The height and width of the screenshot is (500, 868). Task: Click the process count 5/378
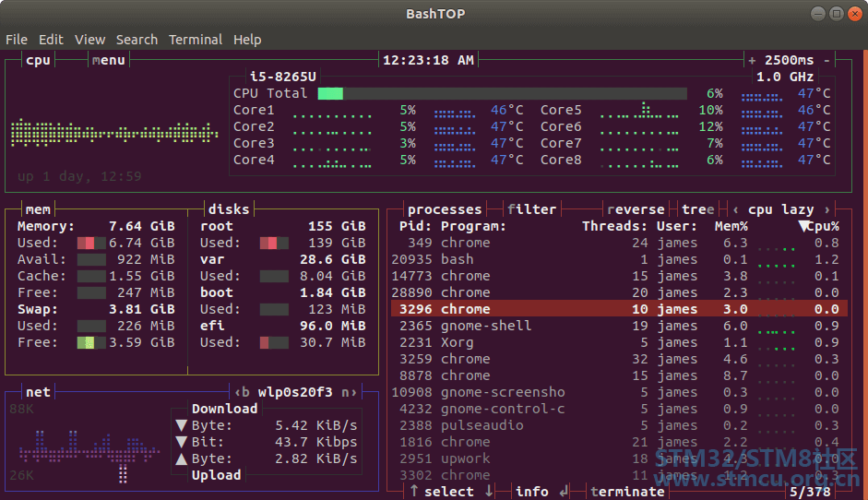pyautogui.click(x=810, y=491)
